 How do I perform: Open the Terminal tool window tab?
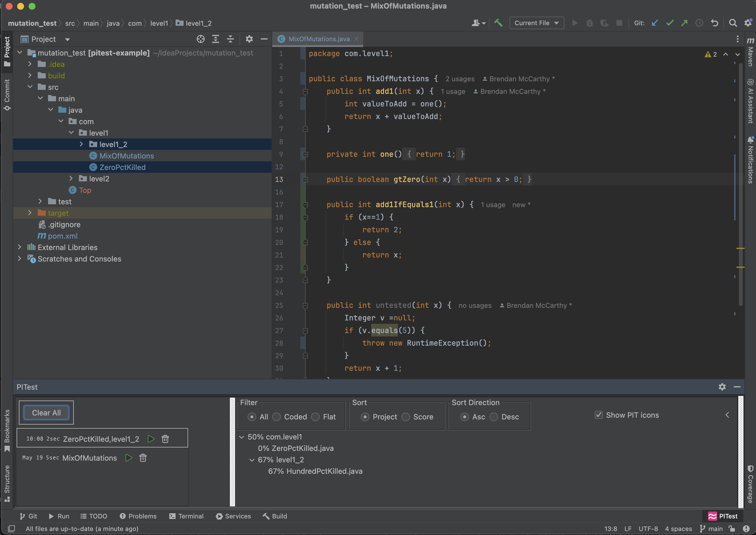coord(186,516)
